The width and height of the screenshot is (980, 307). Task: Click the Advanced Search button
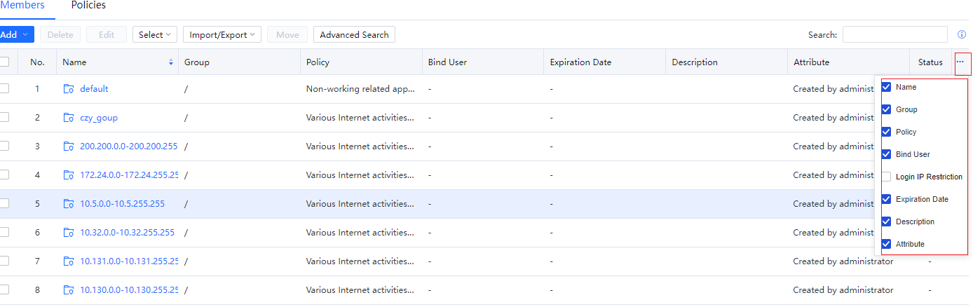click(x=354, y=34)
